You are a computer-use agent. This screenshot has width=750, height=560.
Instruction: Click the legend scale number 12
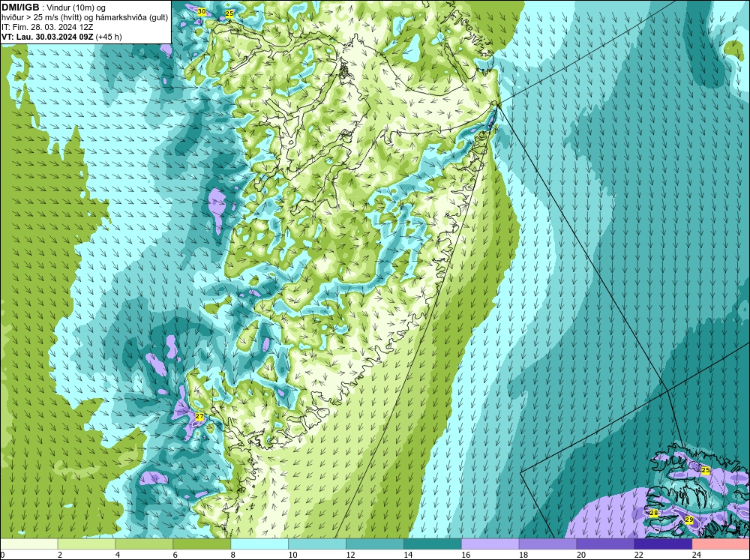(350, 555)
